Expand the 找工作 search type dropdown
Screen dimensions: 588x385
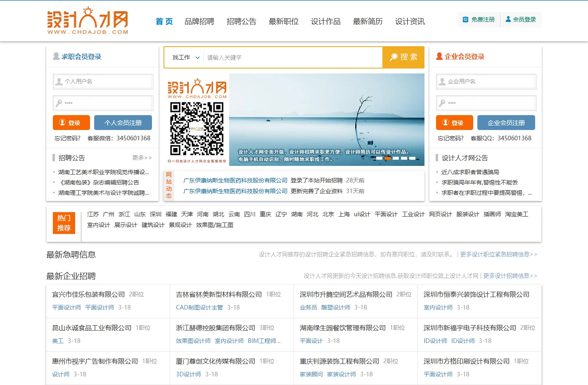[x=186, y=57]
